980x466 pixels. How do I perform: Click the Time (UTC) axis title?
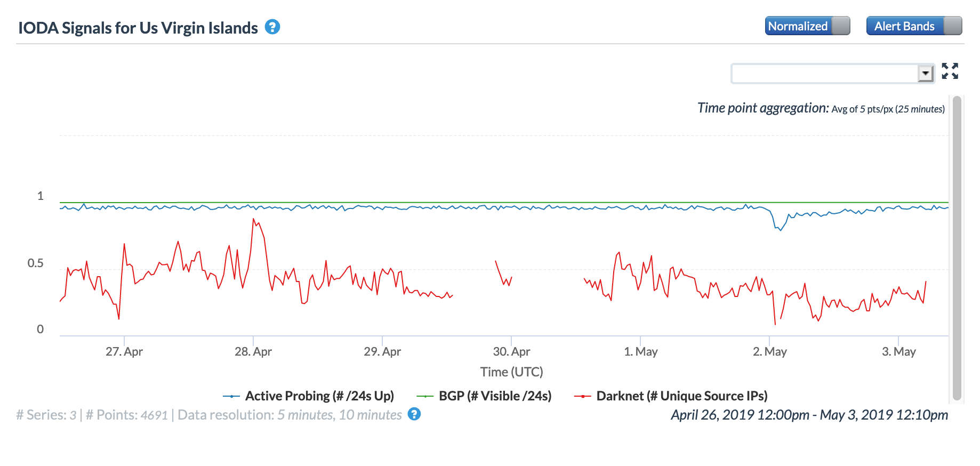pos(511,372)
